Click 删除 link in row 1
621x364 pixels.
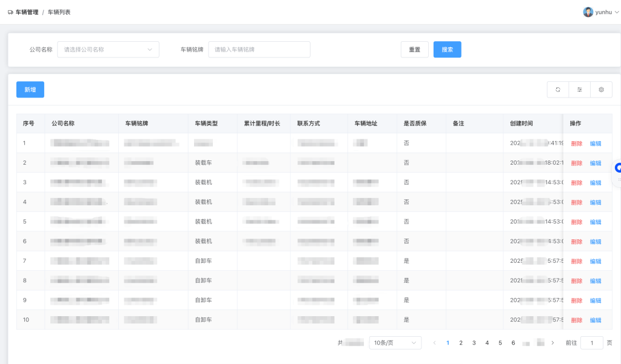click(x=576, y=144)
